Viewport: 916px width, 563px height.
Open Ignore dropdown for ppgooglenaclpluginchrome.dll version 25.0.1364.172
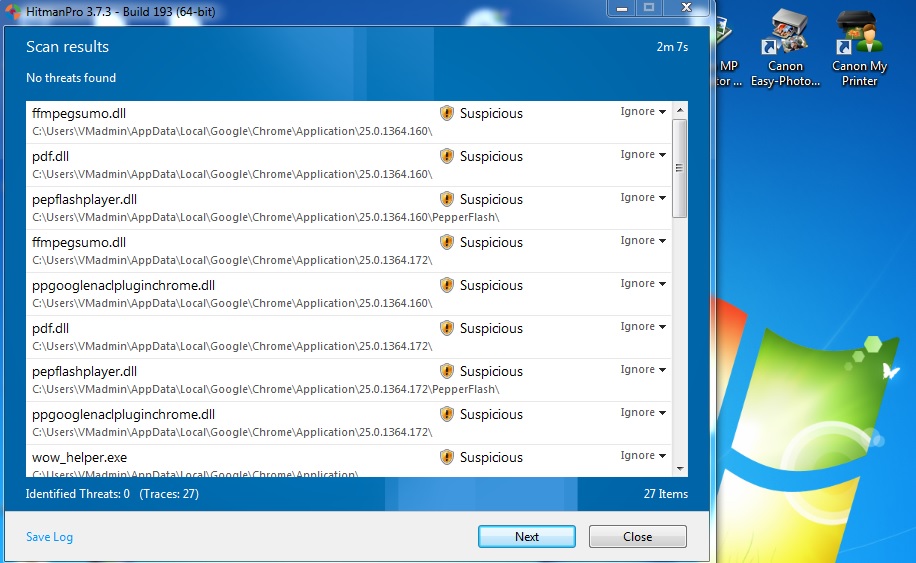[643, 412]
